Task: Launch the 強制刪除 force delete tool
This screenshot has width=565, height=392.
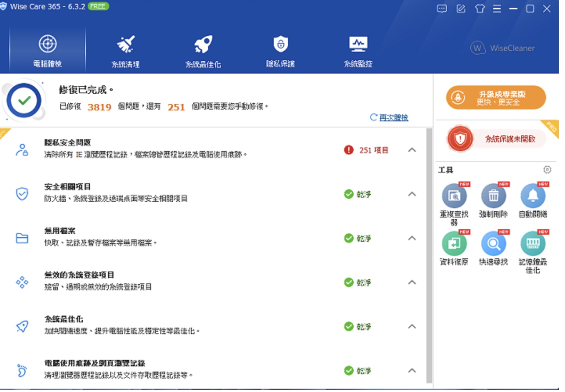Action: tap(493, 200)
